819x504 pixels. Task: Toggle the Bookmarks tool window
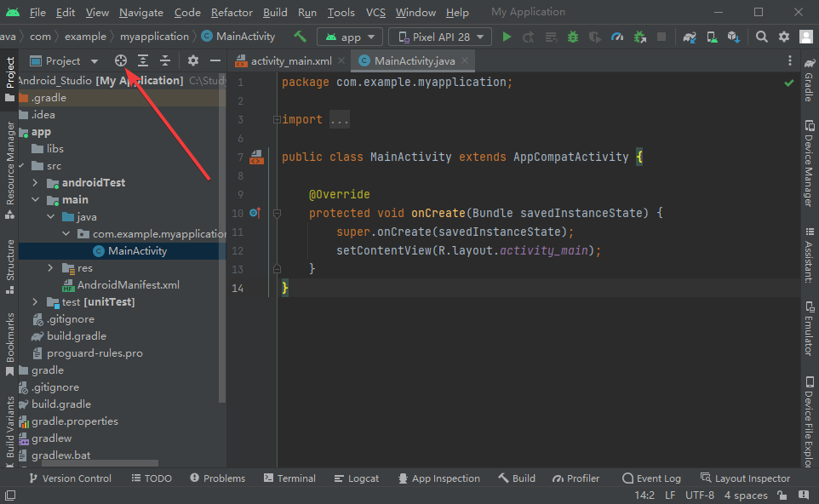coord(9,344)
